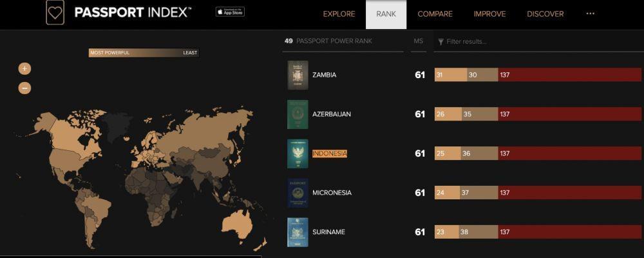Zoom out the map with minus button
Image resolution: width=644 pixels, height=258 pixels.
24,88
